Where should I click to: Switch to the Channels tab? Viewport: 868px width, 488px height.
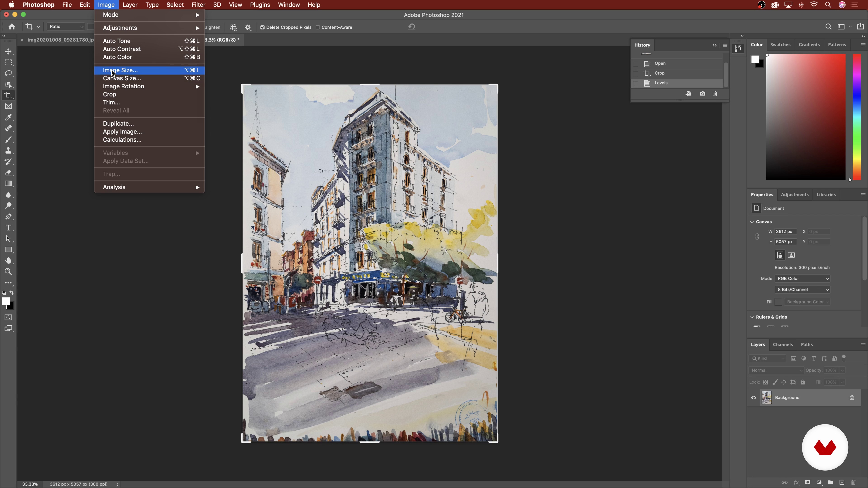[x=783, y=345]
